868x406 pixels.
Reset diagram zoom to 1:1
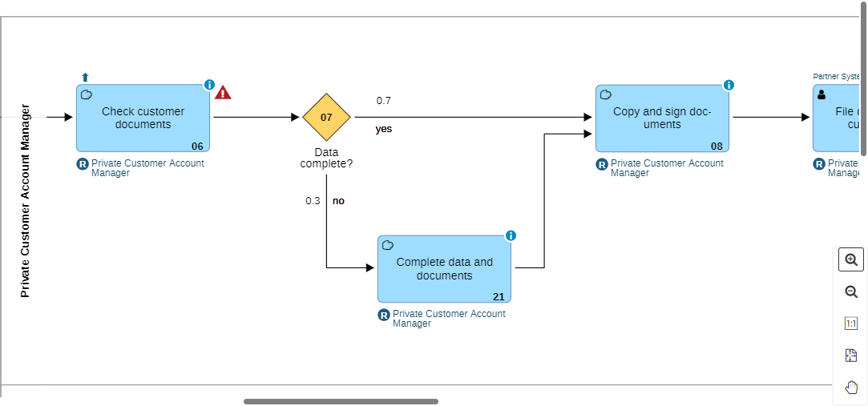pos(851,324)
